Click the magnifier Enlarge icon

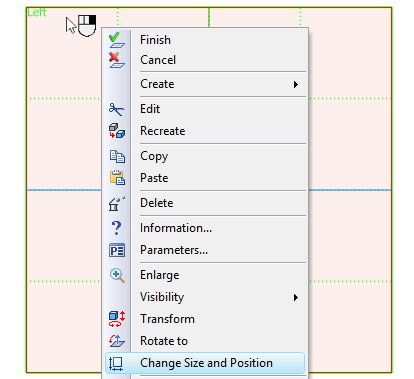point(117,275)
